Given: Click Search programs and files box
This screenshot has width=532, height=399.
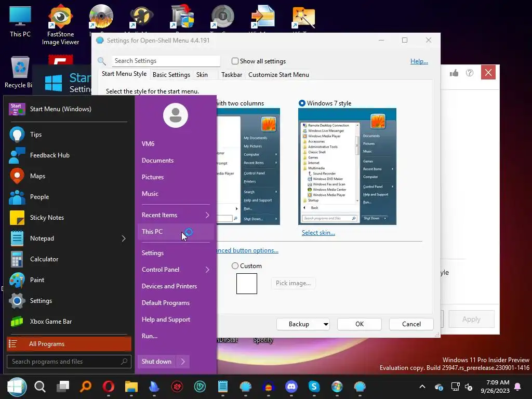Looking at the screenshot, I should pos(69,362).
